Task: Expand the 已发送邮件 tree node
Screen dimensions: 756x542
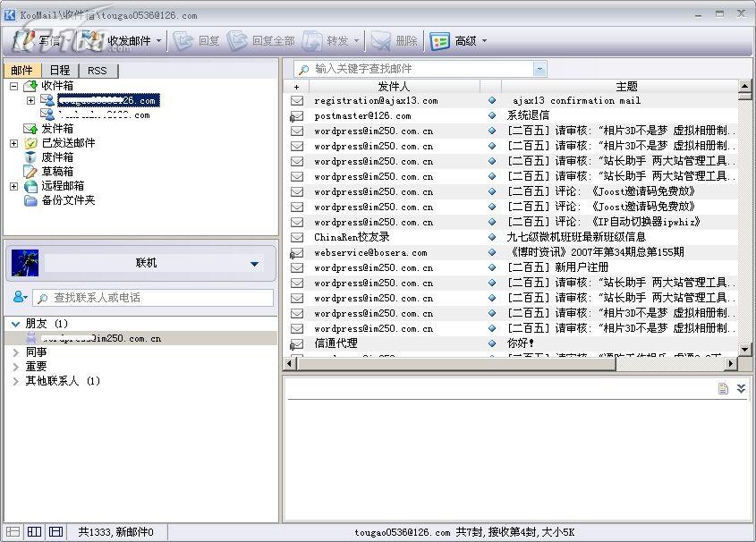Action: click(14, 143)
